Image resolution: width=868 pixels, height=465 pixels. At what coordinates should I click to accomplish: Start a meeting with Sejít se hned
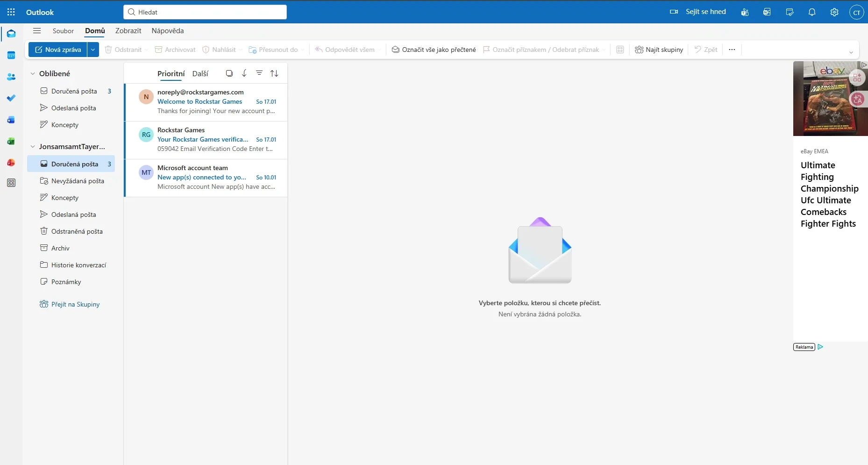pyautogui.click(x=698, y=12)
